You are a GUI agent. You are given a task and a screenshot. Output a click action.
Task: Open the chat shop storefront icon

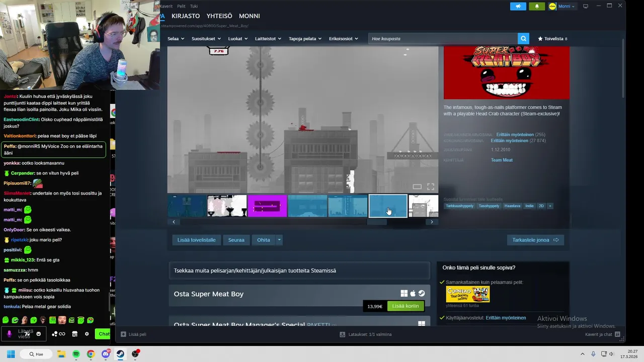click(x=74, y=334)
